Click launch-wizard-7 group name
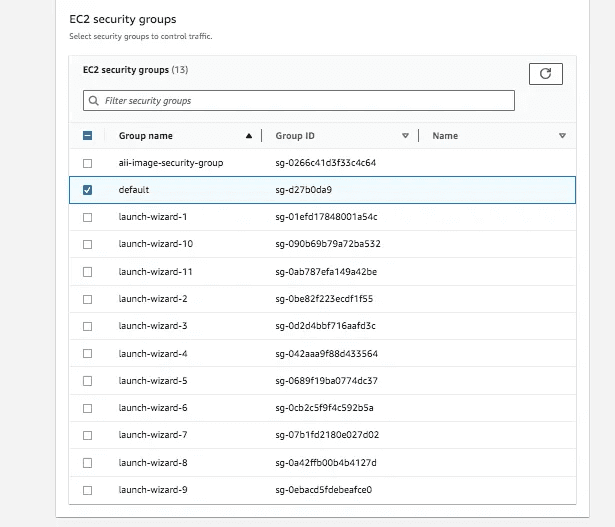This screenshot has width=615, height=527. [x=153, y=435]
